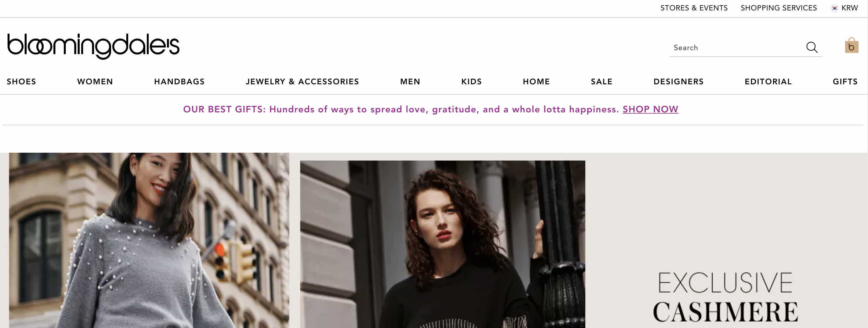Click the South Korea flag icon

tap(835, 8)
